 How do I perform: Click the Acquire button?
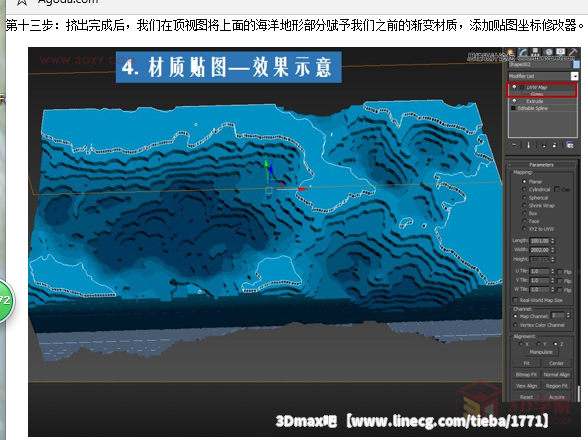tap(556, 397)
